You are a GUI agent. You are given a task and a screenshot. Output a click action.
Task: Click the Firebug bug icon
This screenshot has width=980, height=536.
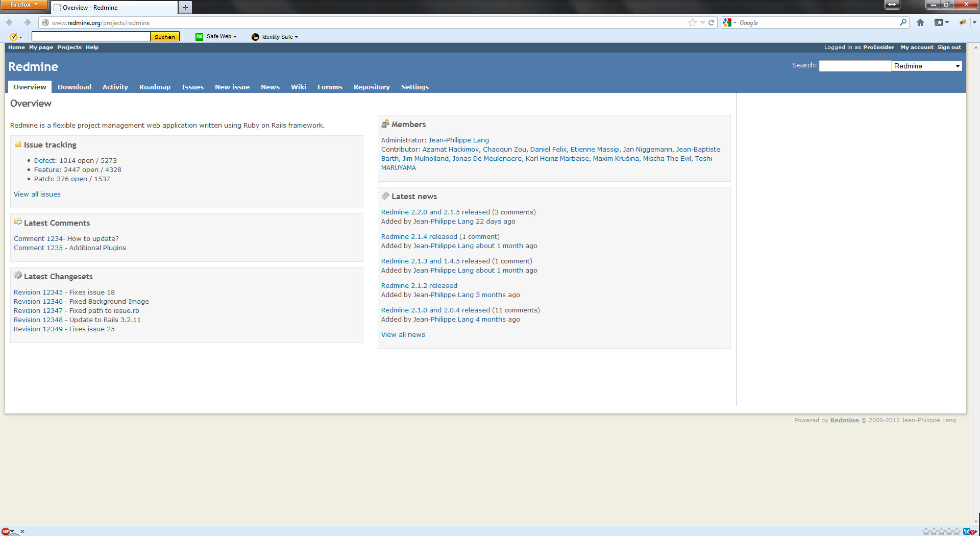click(963, 22)
